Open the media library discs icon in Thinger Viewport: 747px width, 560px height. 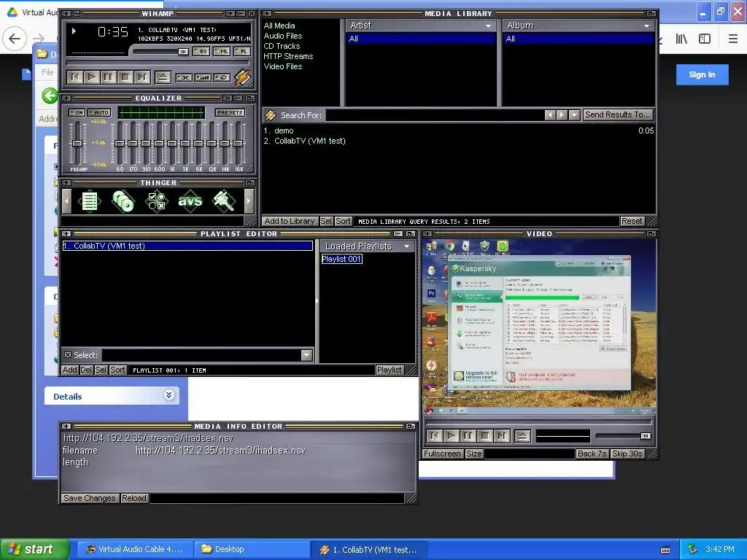pyautogui.click(x=123, y=201)
